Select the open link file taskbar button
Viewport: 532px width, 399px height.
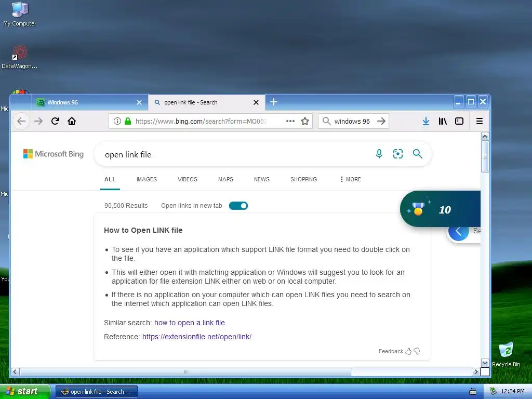pos(97,392)
